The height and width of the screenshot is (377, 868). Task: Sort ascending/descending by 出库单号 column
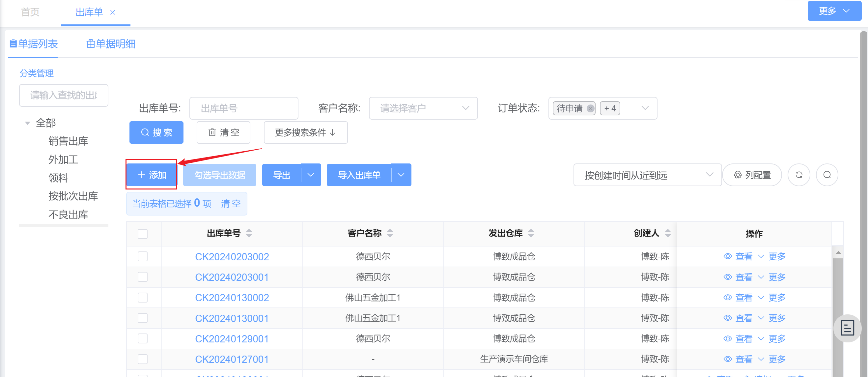[249, 233]
